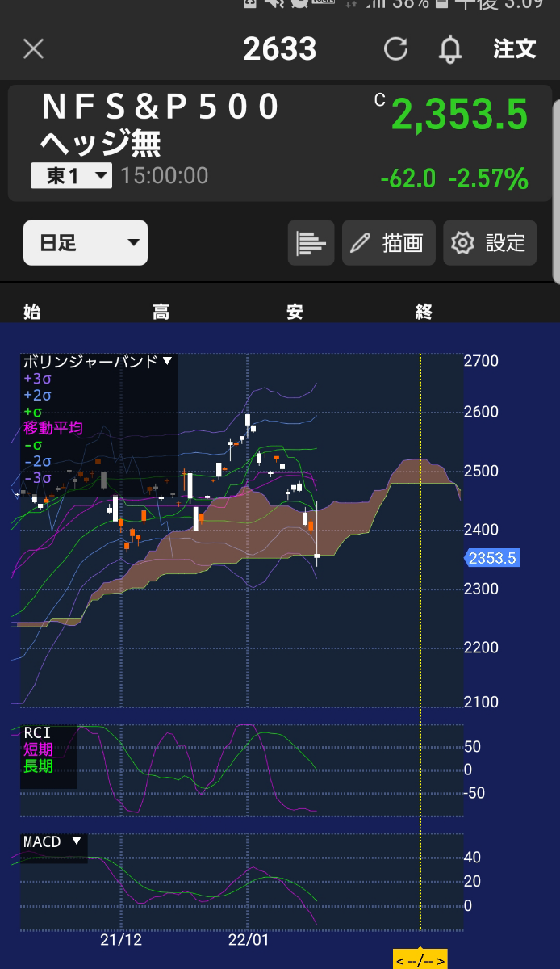Image resolution: width=560 pixels, height=969 pixels.
Task: Select the 始 open column header
Action: click(32, 312)
